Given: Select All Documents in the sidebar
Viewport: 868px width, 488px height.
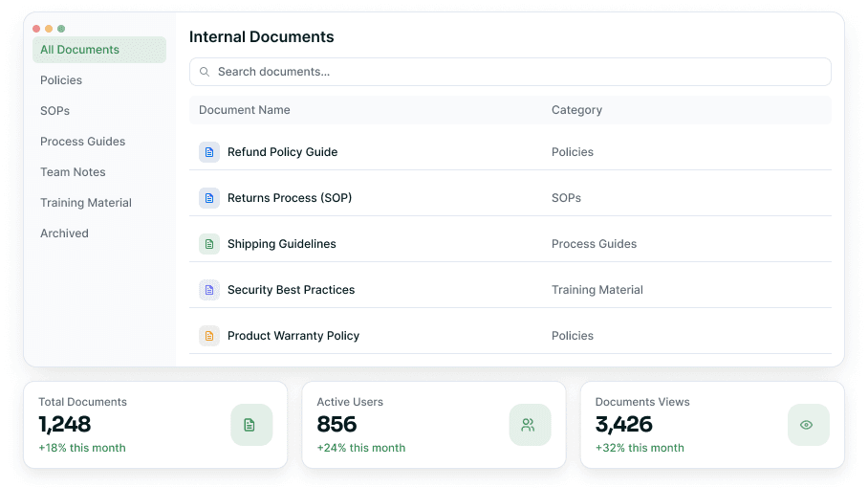Looking at the screenshot, I should coord(99,50).
